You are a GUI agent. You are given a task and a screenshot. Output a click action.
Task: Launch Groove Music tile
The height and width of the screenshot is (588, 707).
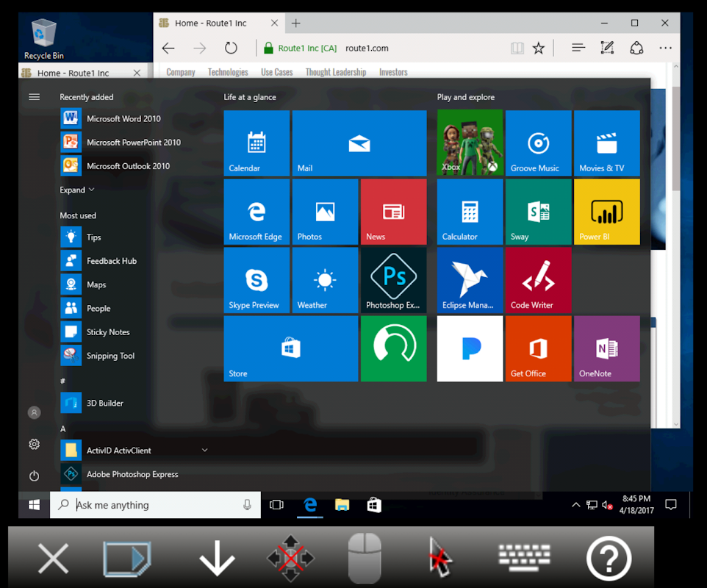click(539, 143)
